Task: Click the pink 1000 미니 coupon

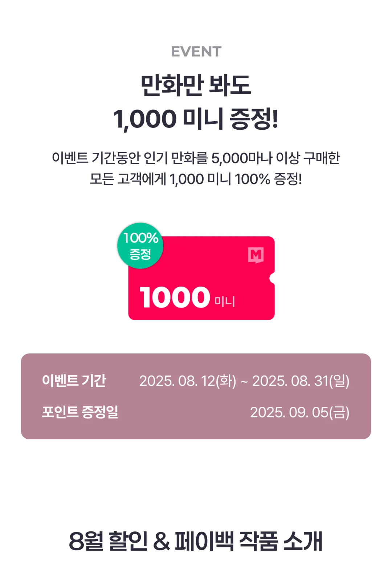Action: 201,278
